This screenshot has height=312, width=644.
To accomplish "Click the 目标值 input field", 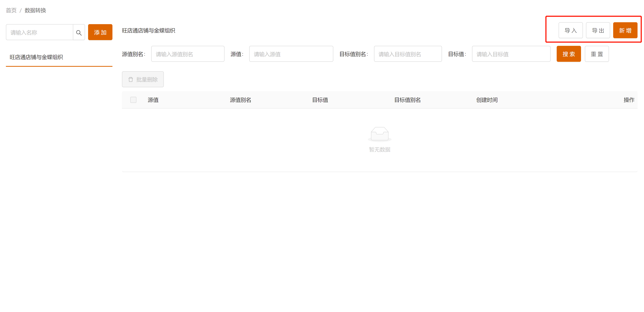I will pyautogui.click(x=511, y=54).
